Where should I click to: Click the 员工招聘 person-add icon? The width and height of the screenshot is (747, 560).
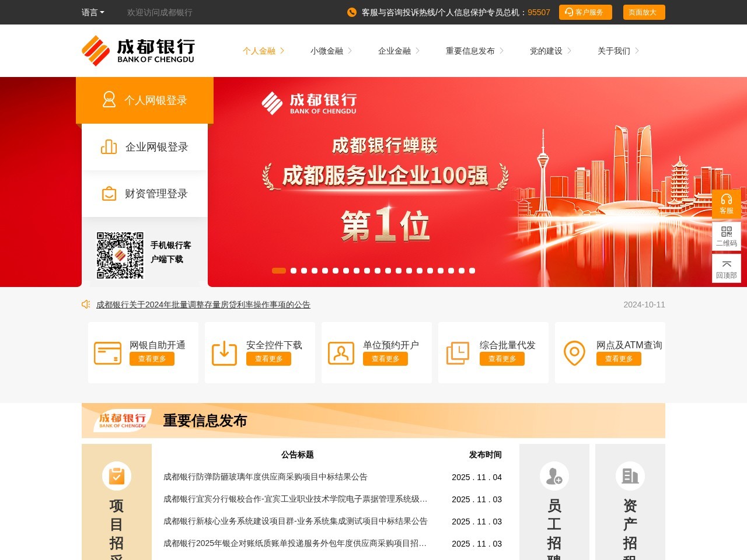554,476
